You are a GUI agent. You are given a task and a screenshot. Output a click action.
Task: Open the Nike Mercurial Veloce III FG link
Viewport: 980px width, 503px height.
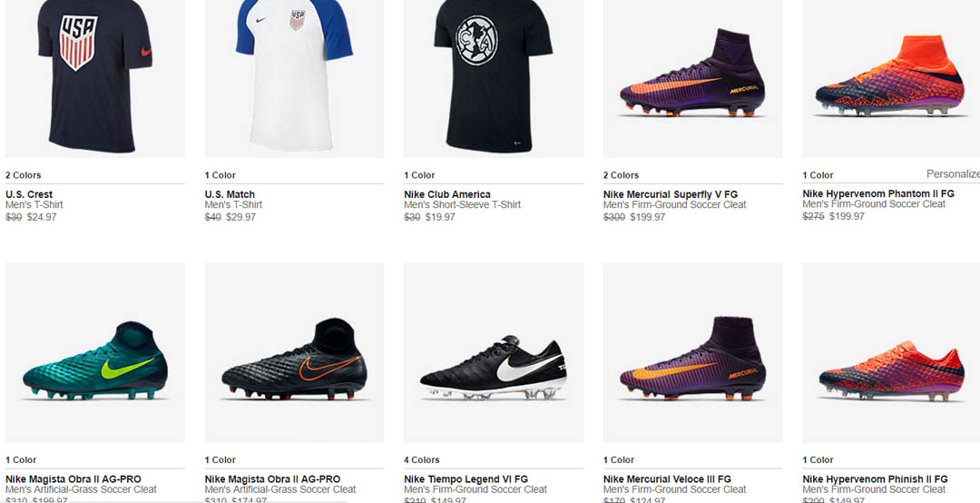tap(667, 479)
